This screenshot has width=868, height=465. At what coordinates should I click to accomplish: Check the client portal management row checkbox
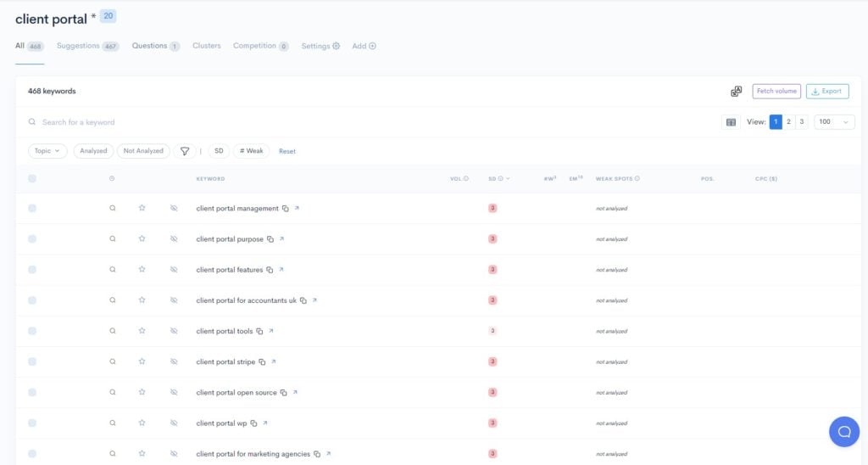(x=32, y=209)
